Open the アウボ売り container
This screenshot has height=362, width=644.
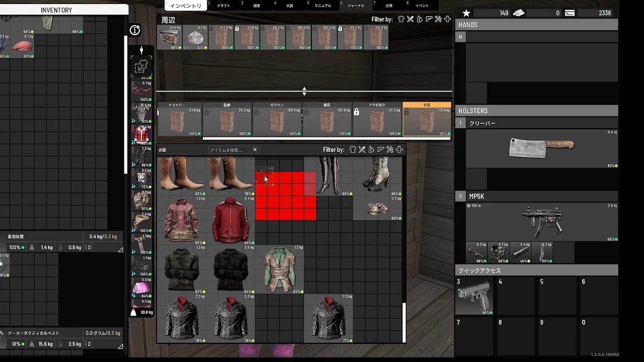click(x=377, y=119)
